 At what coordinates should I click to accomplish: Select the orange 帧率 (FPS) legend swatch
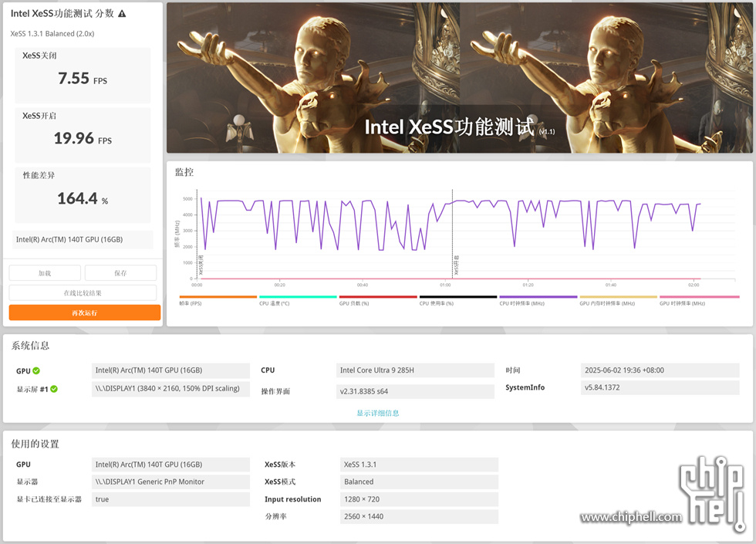218,297
